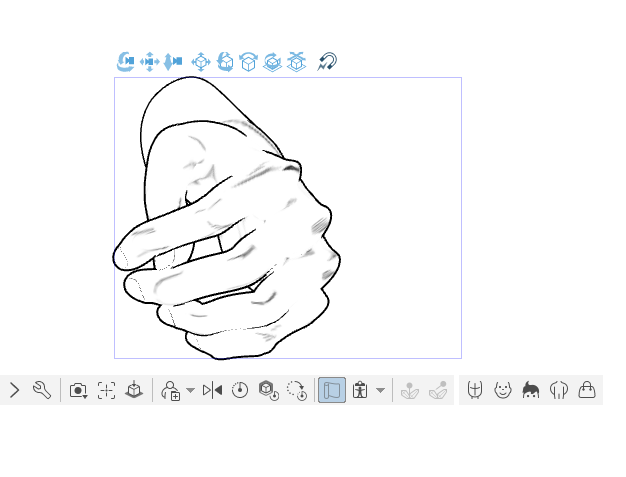Screen dimensions: 626x477
Task: Click the hair icon in the toolbar
Action: coord(531,390)
